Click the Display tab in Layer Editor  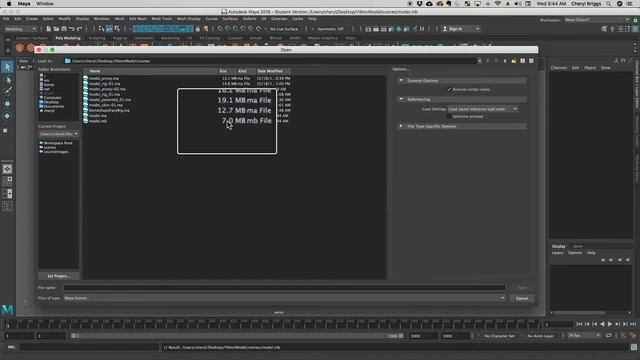(x=559, y=247)
